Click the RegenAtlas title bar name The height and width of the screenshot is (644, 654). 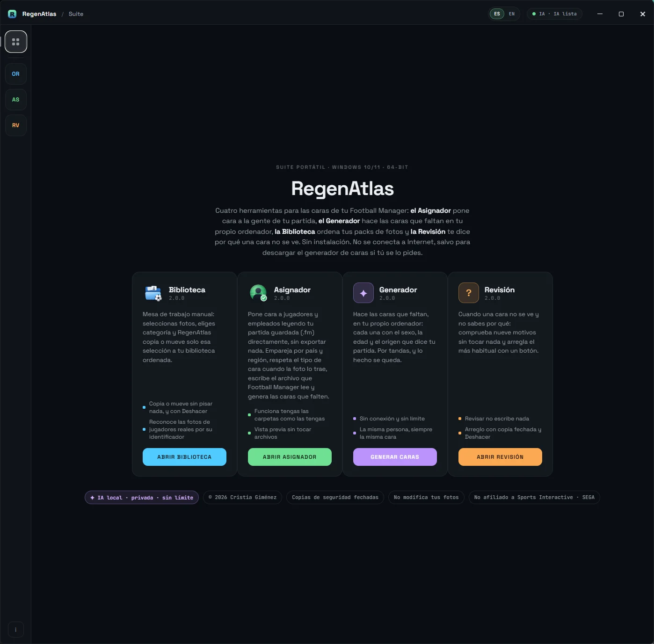[39, 14]
